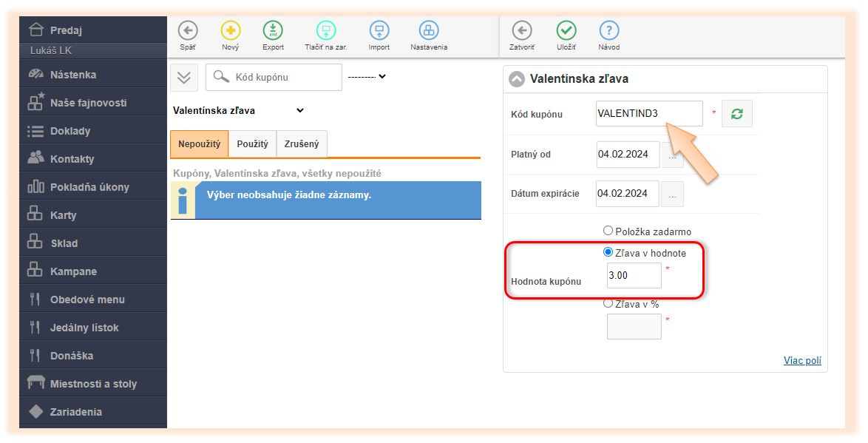The image size is (868, 443).
Task: Open the dashed filter dropdown beside search
Action: 367,76
